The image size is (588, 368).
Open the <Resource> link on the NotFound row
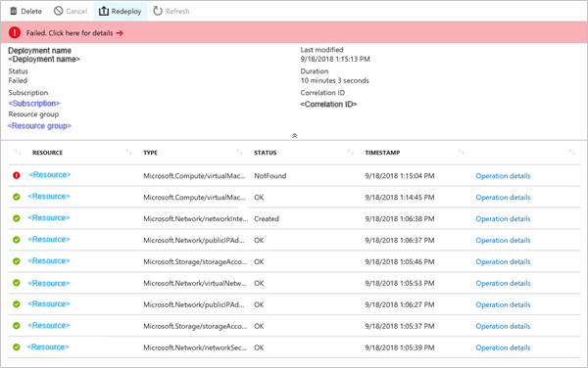tap(50, 175)
